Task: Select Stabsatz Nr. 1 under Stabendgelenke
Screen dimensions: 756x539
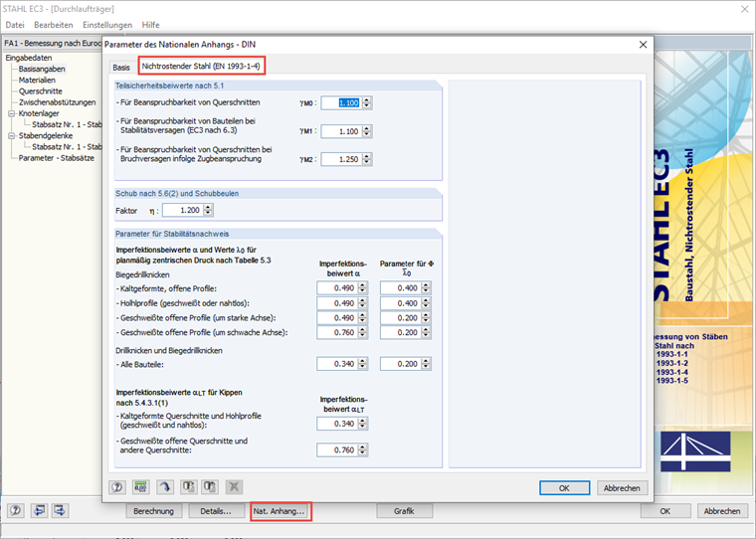Action: 67,146
